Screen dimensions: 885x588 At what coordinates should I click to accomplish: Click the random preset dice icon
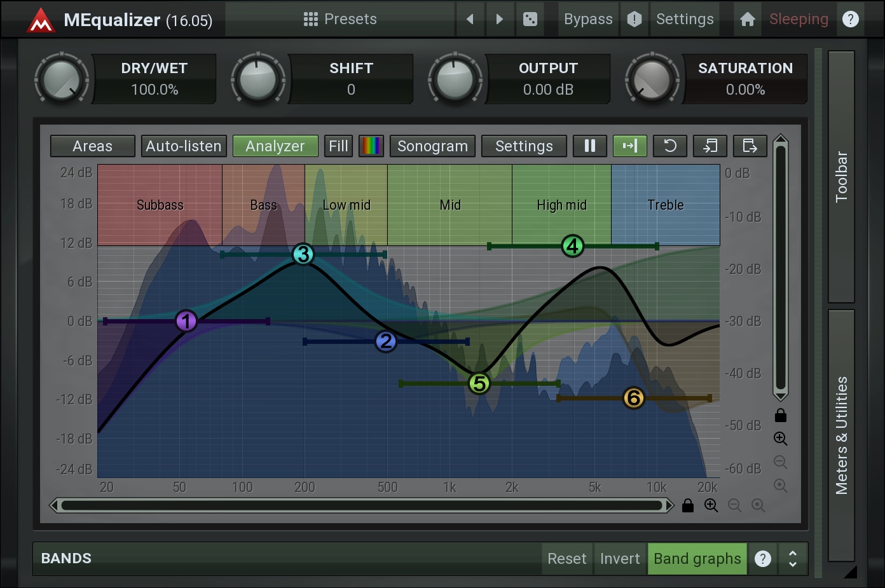(530, 19)
